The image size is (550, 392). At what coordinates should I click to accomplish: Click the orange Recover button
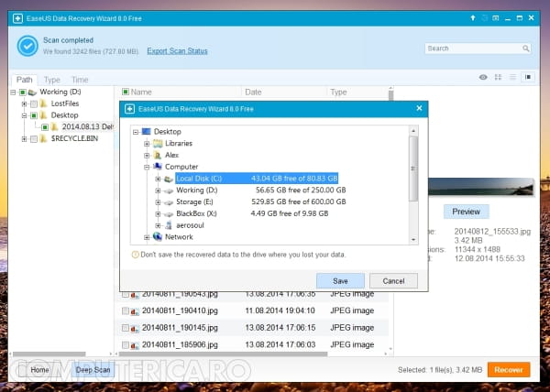point(509,370)
